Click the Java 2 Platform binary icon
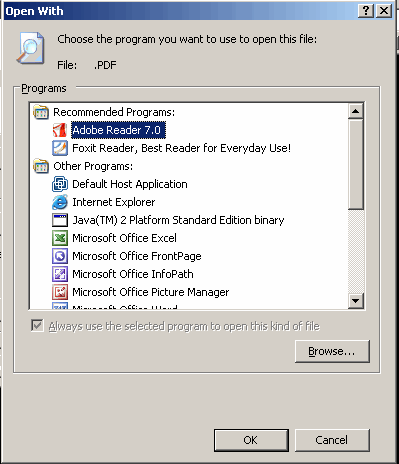 [60, 220]
